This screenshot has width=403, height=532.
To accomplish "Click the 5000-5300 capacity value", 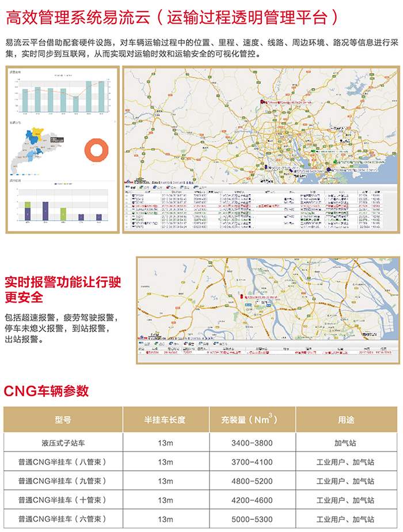I will click(252, 519).
